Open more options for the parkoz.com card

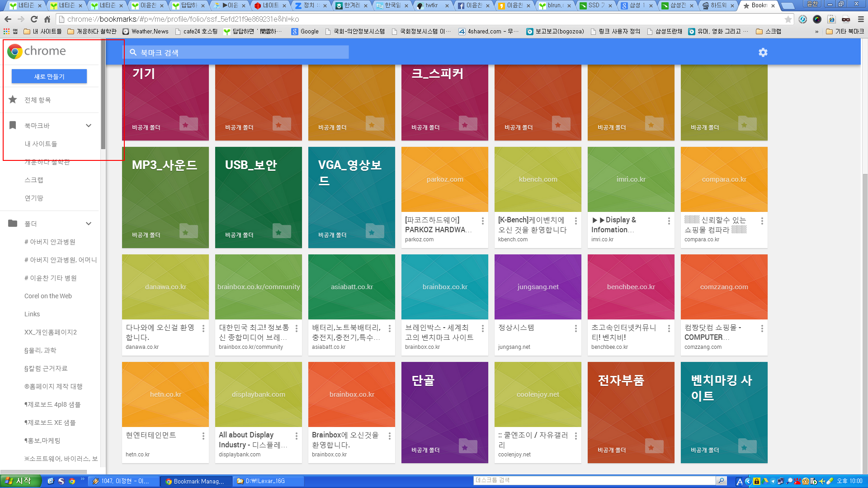pos(482,221)
